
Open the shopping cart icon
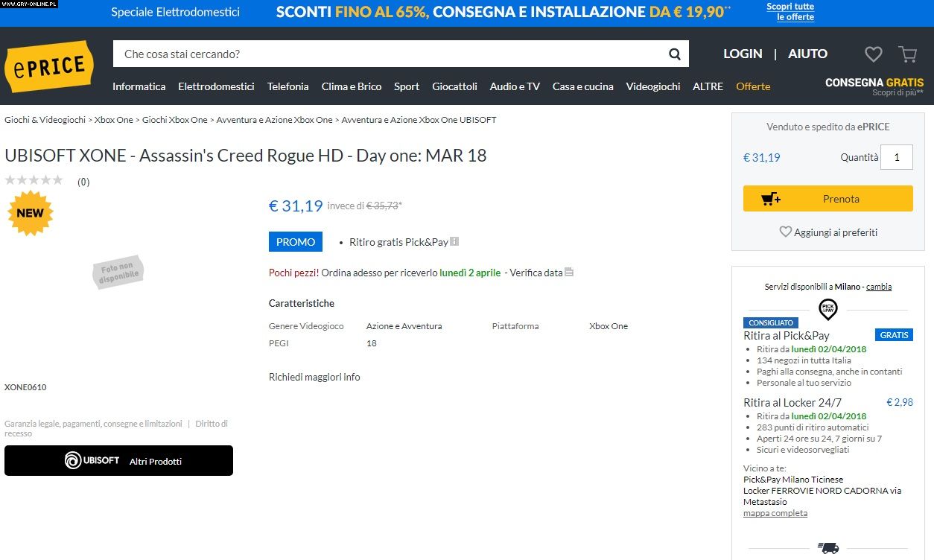pyautogui.click(x=907, y=54)
